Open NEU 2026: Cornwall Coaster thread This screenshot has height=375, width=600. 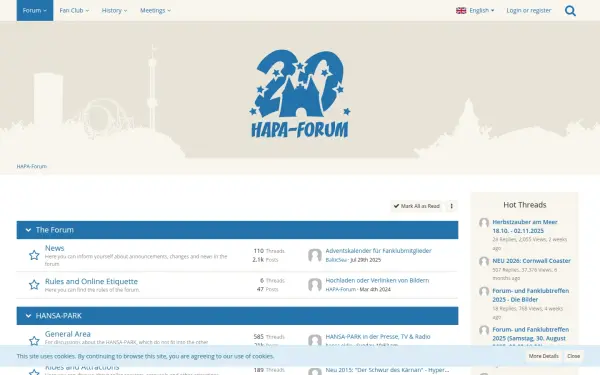532,261
